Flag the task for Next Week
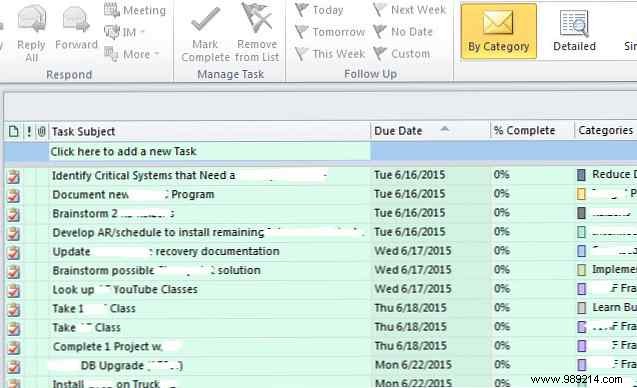The width and height of the screenshot is (637, 388). coord(410,10)
